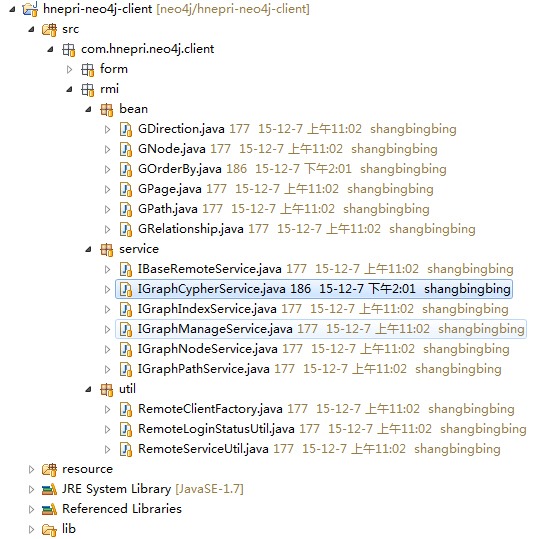This screenshot has width=537, height=539.
Task: Click the RemoteClientFactory.java file icon
Action: click(126, 409)
